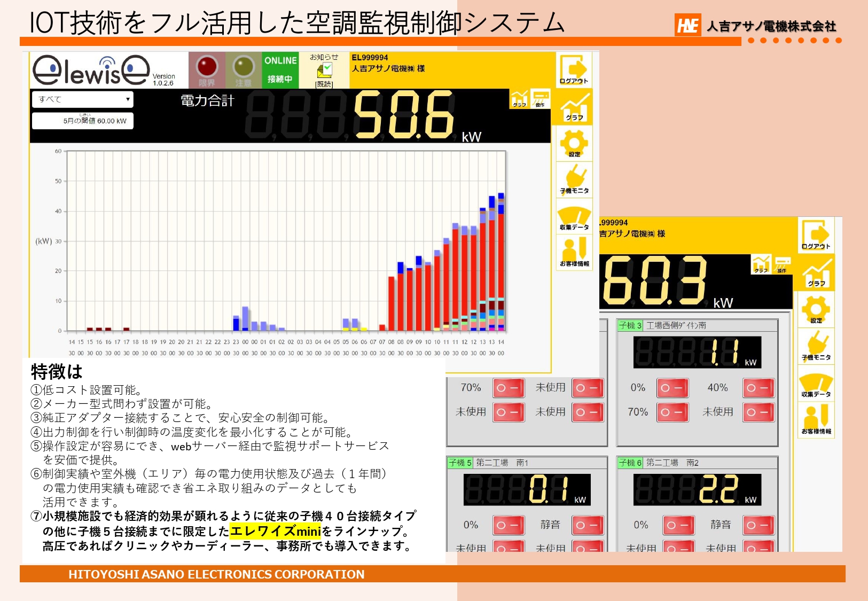868x601 pixels.
Task: Select 子機モニタ in the 子機 monitor window sidebar
Action: point(816,346)
